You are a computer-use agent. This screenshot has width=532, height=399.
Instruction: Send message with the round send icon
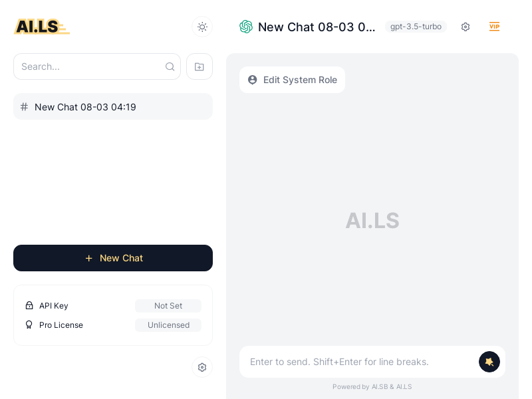click(x=489, y=362)
